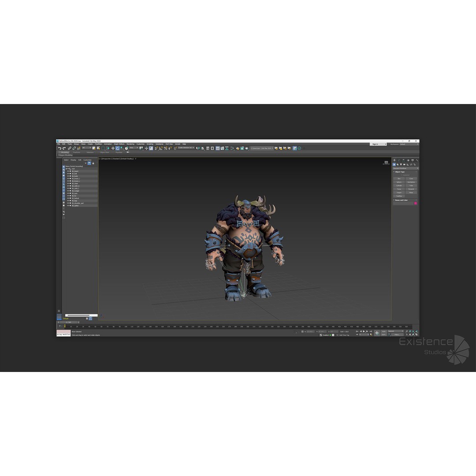This screenshot has height=476, width=476.
Task: Collapse the Object Type rollout
Action: [x=394, y=172]
